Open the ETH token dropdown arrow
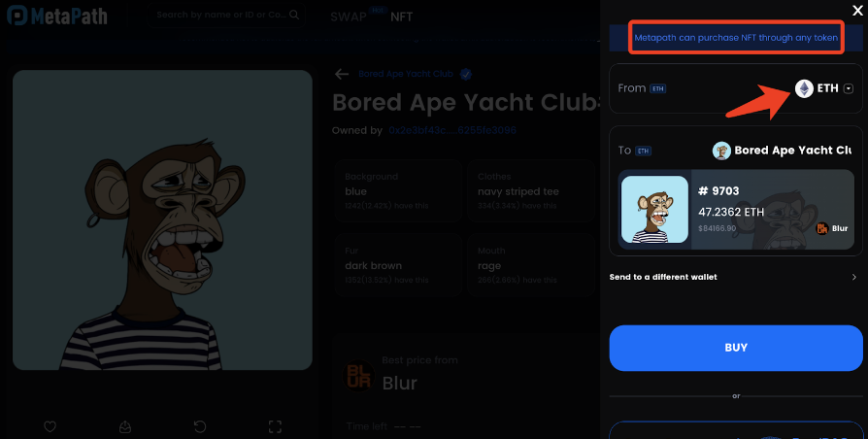Image resolution: width=868 pixels, height=439 pixels. 849,88
